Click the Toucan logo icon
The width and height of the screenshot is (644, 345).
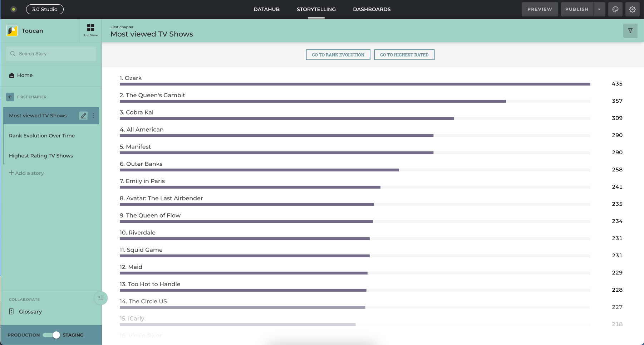(x=12, y=31)
